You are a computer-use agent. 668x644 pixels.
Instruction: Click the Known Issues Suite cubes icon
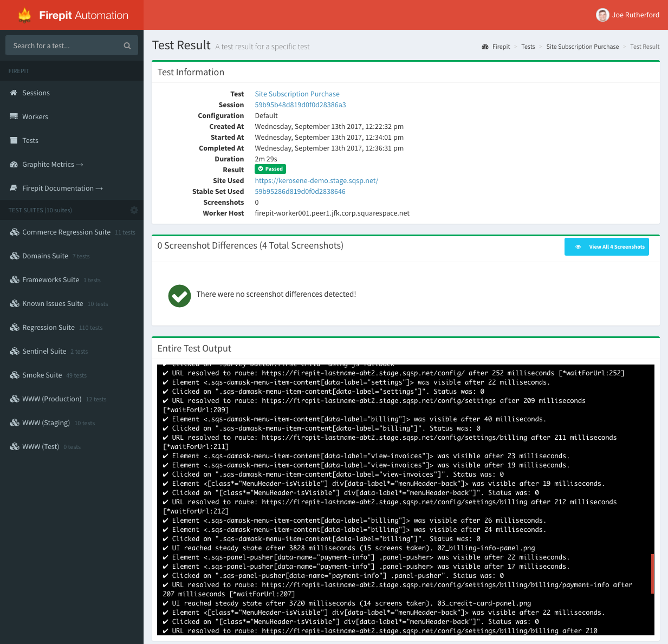tap(15, 304)
